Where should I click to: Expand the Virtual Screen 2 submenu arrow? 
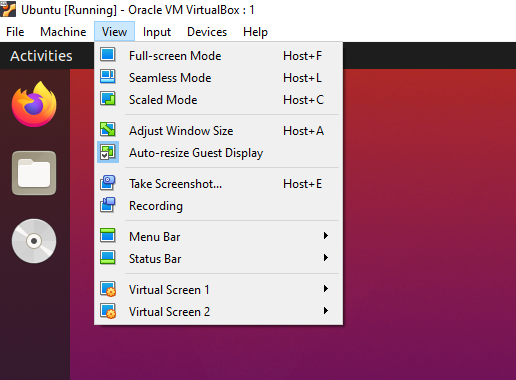pyautogui.click(x=326, y=311)
